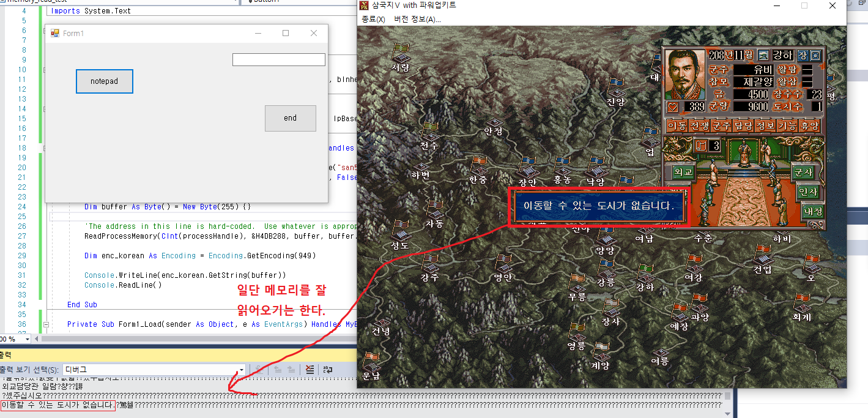
Task: Click output line '외교담당관 일람'
Action: pyautogui.click(x=31, y=386)
